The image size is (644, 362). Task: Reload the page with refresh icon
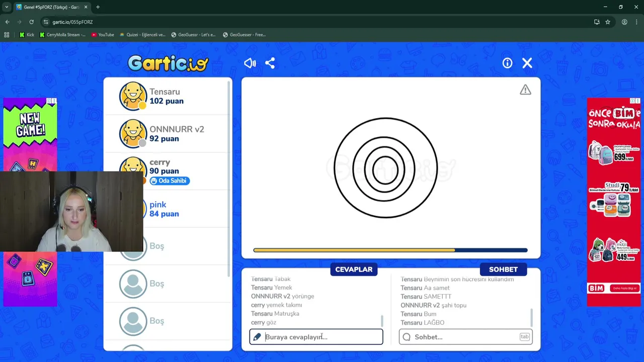click(x=31, y=22)
